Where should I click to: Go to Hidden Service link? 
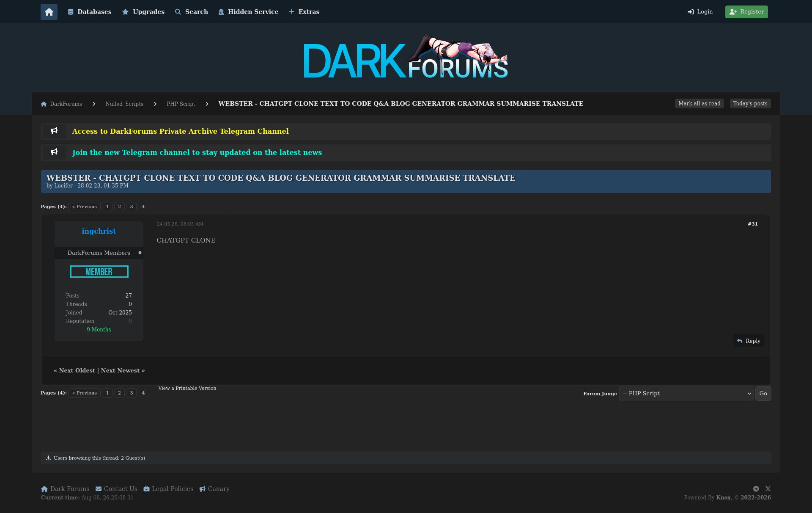(248, 12)
